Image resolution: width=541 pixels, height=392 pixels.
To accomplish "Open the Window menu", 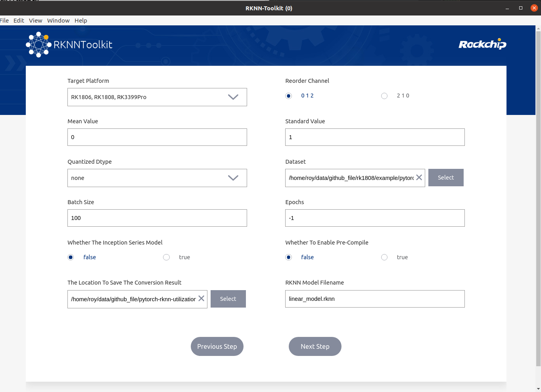I will point(58,21).
